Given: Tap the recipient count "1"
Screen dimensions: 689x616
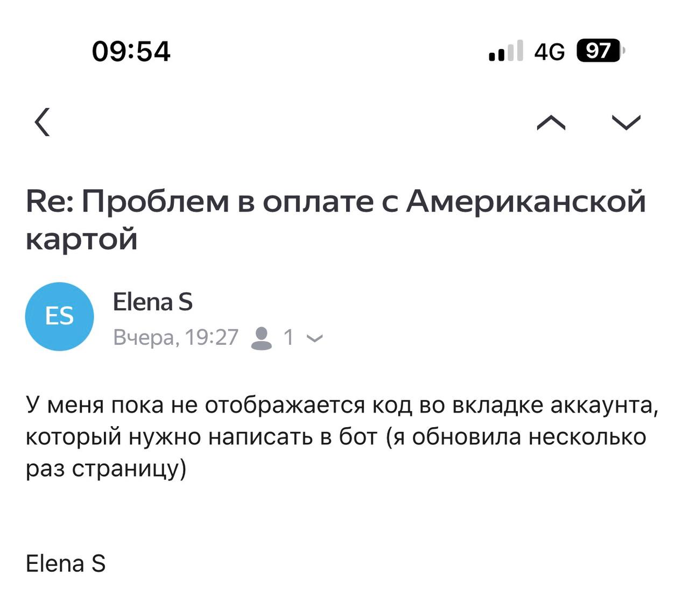Looking at the screenshot, I should [x=289, y=338].
